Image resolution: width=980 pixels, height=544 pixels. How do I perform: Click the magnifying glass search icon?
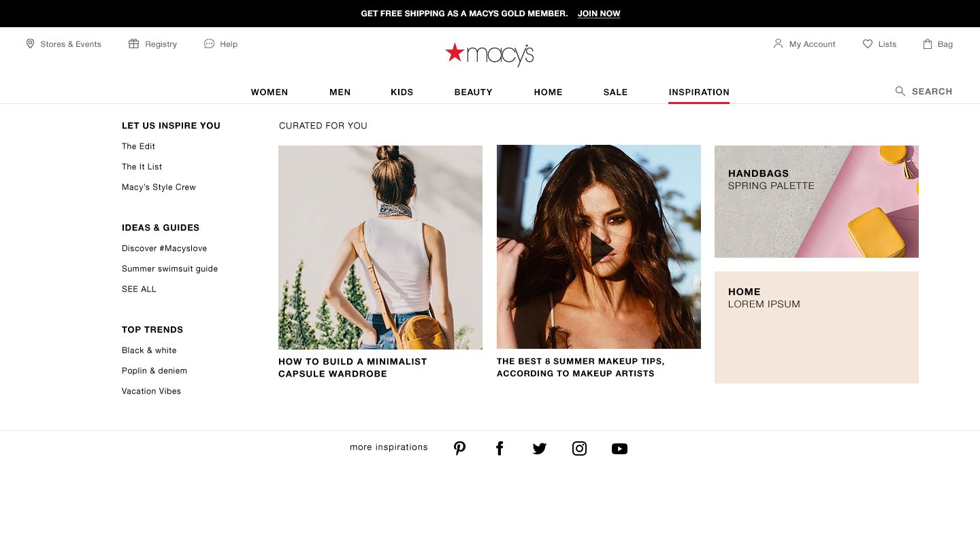coord(900,91)
